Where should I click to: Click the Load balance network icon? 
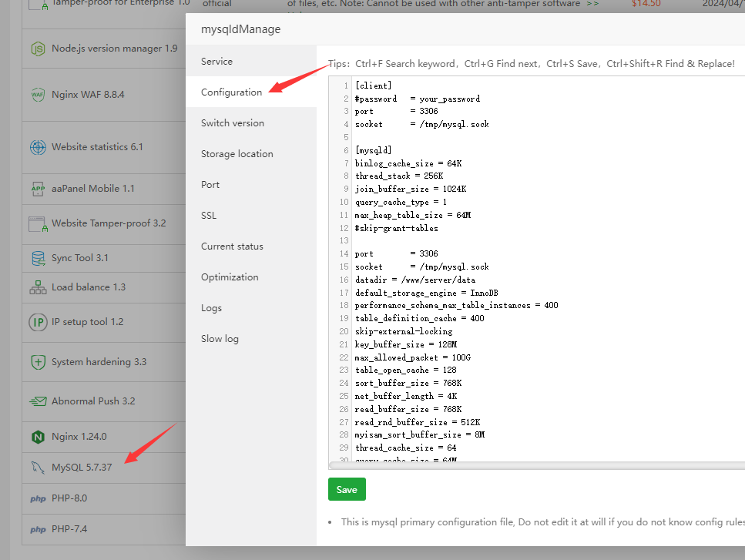[x=38, y=287]
